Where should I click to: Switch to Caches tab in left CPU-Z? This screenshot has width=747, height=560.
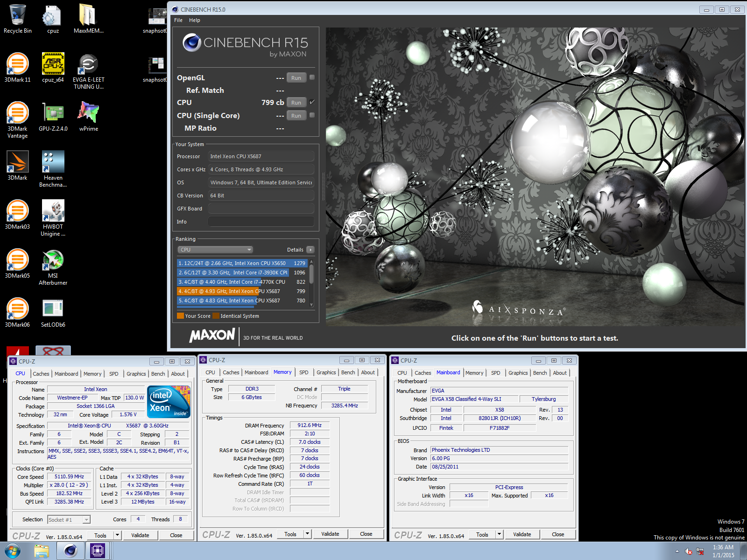[41, 374]
